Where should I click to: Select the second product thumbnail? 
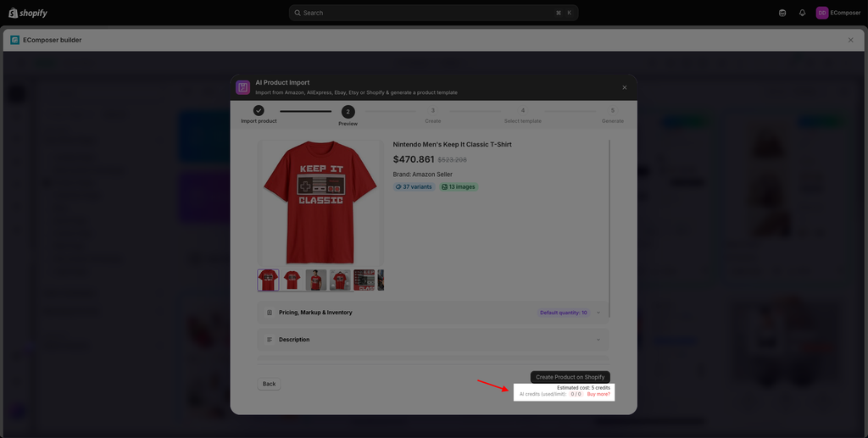coord(292,280)
